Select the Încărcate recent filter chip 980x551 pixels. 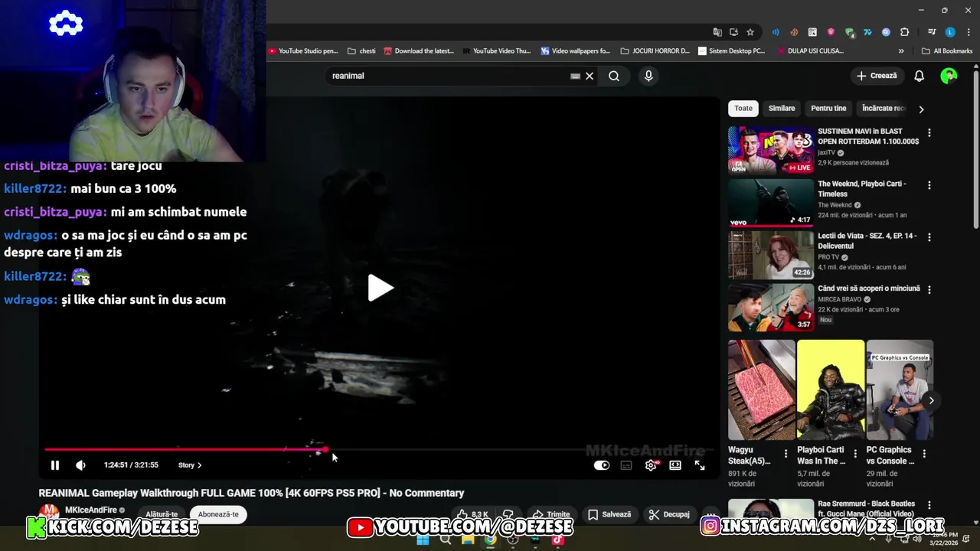pyautogui.click(x=884, y=109)
